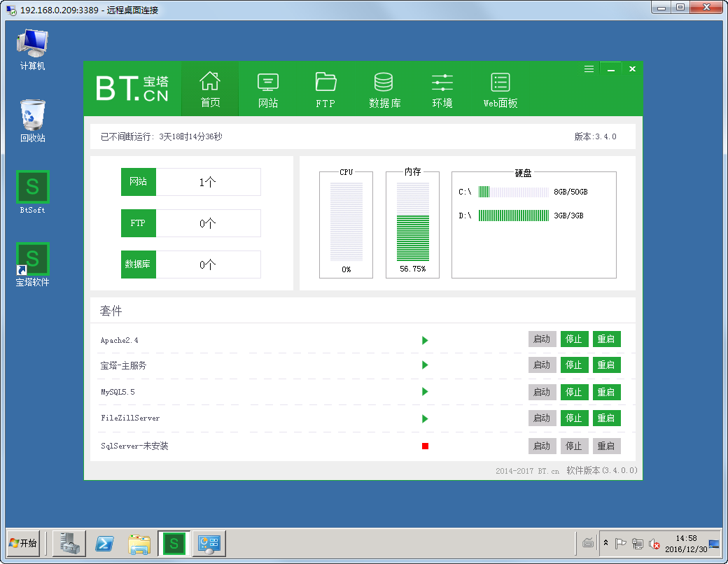Viewport: 728px width, 564px height.
Task: Restart the 宝塔-主服务 service
Action: tap(606, 365)
